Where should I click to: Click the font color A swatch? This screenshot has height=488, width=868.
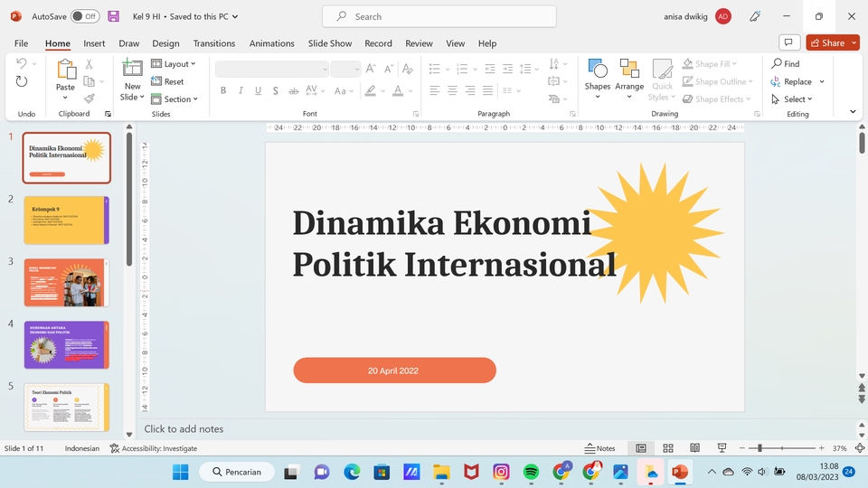tap(398, 90)
